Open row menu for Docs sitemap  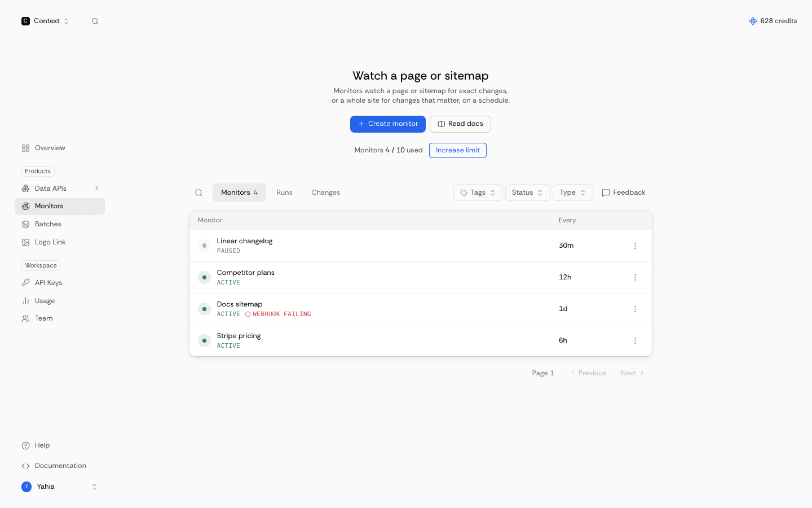pyautogui.click(x=635, y=309)
